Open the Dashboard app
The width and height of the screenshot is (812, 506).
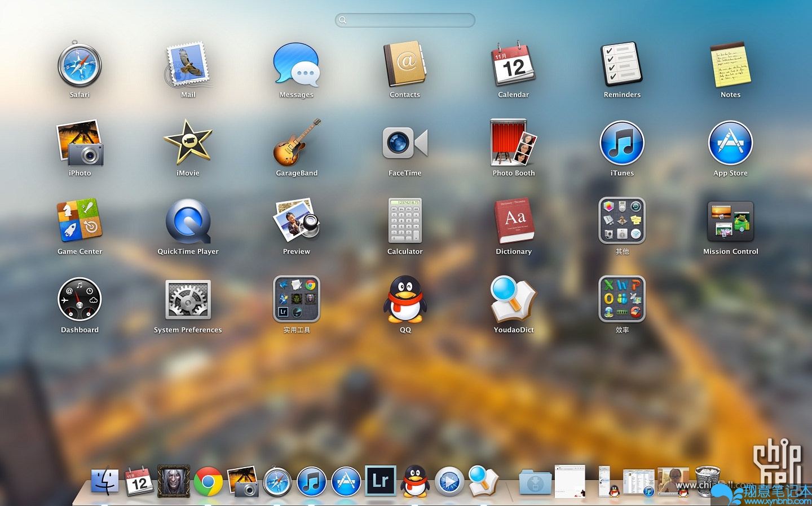(80, 299)
